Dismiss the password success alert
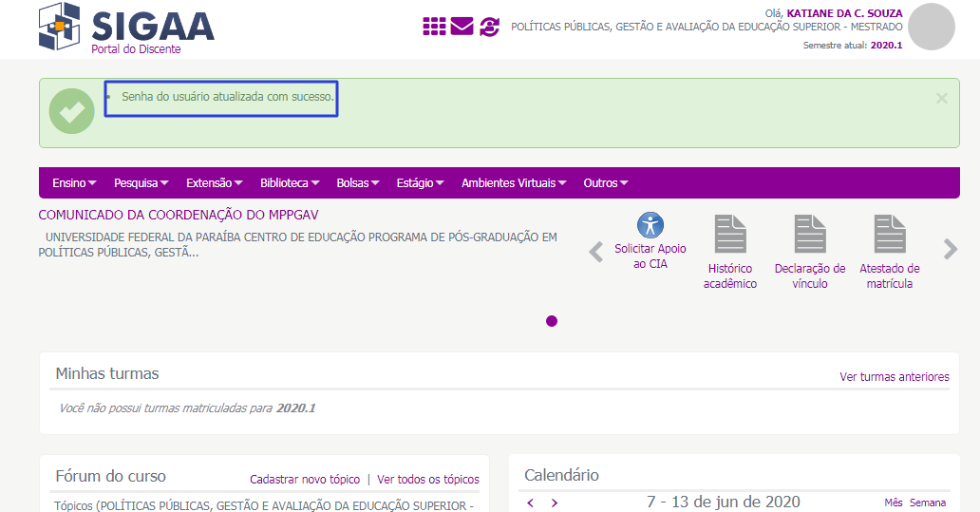 coord(941,99)
